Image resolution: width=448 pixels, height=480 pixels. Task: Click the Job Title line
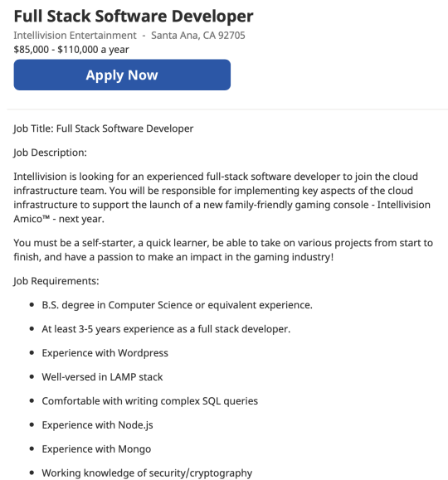point(103,128)
